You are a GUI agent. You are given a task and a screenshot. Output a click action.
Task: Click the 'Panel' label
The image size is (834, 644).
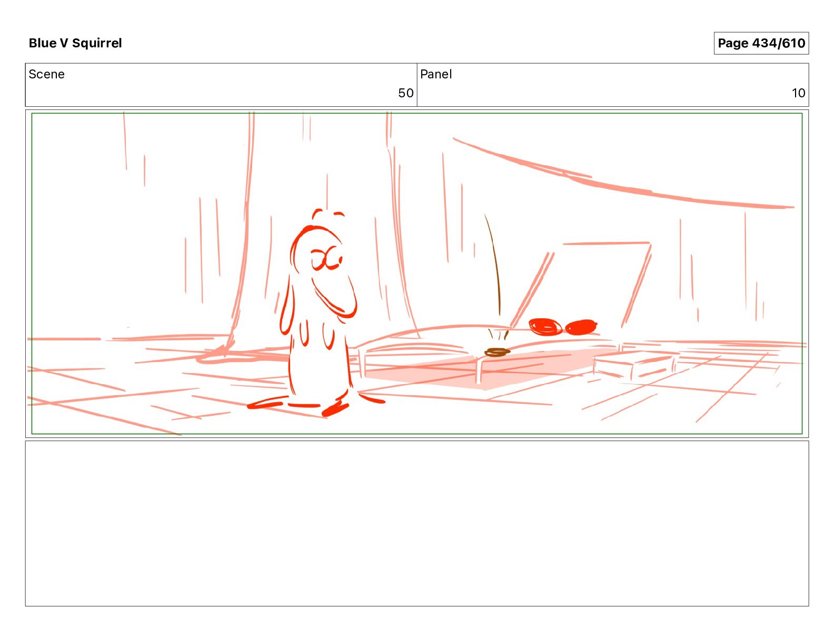click(x=436, y=74)
